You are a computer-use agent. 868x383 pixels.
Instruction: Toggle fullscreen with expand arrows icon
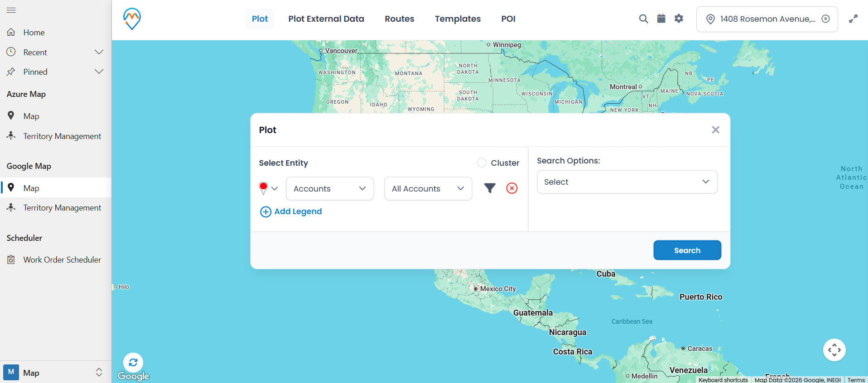[x=853, y=19]
